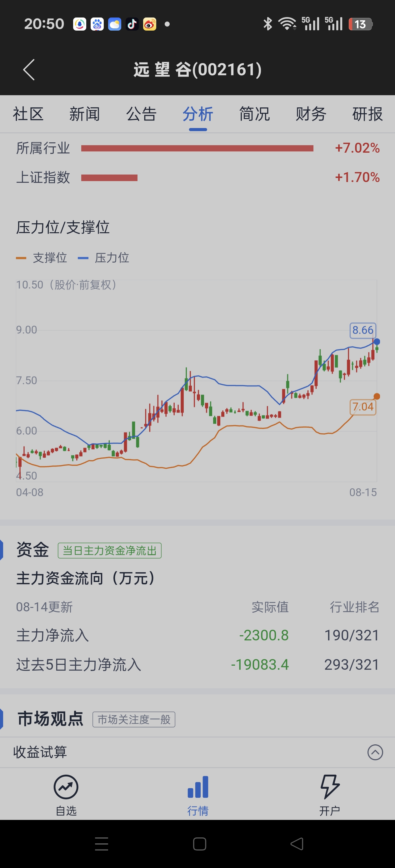Tap the Android home square button
The height and width of the screenshot is (868, 395).
199,844
